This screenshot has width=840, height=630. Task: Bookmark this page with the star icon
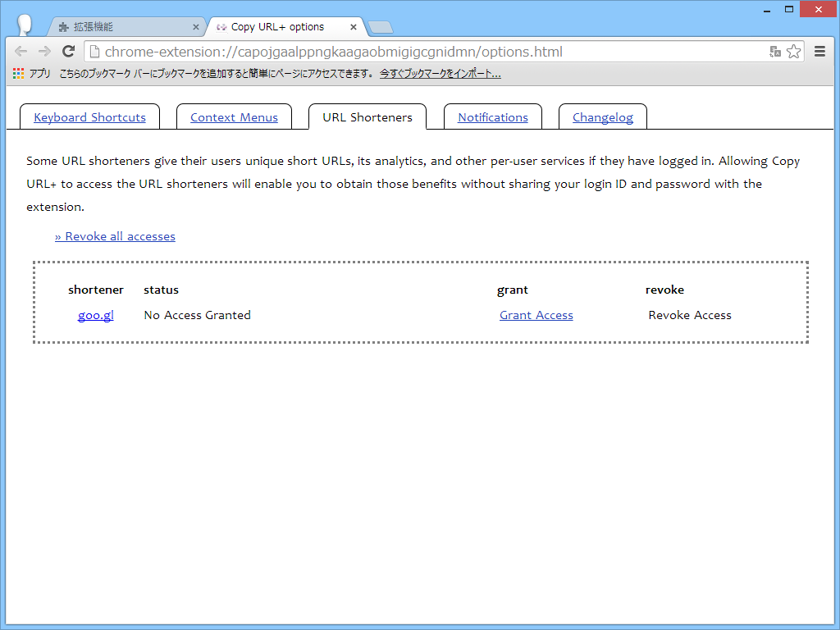pyautogui.click(x=793, y=52)
